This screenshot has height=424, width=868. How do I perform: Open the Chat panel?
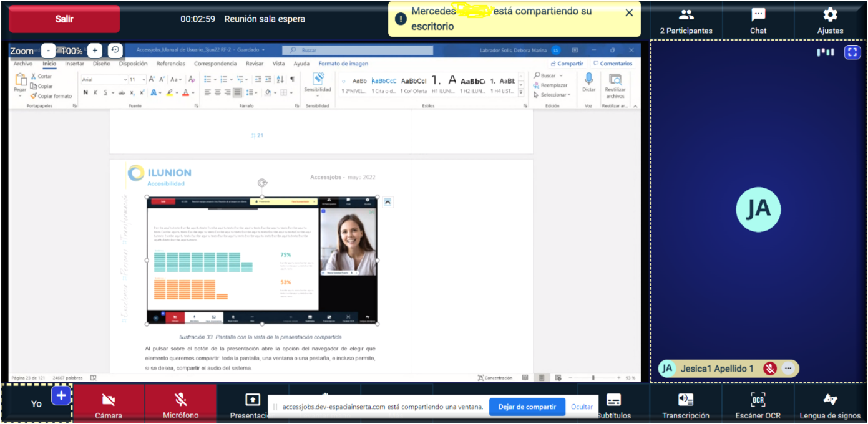pyautogui.click(x=758, y=21)
